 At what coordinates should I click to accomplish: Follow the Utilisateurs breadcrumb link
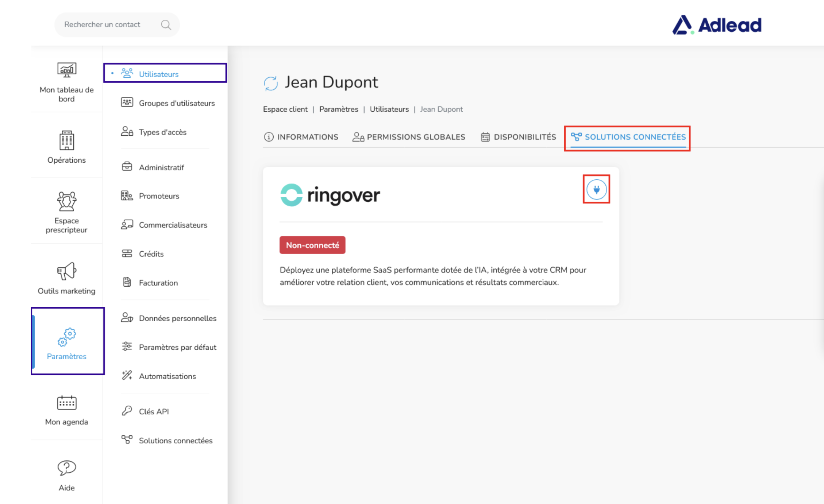click(389, 109)
